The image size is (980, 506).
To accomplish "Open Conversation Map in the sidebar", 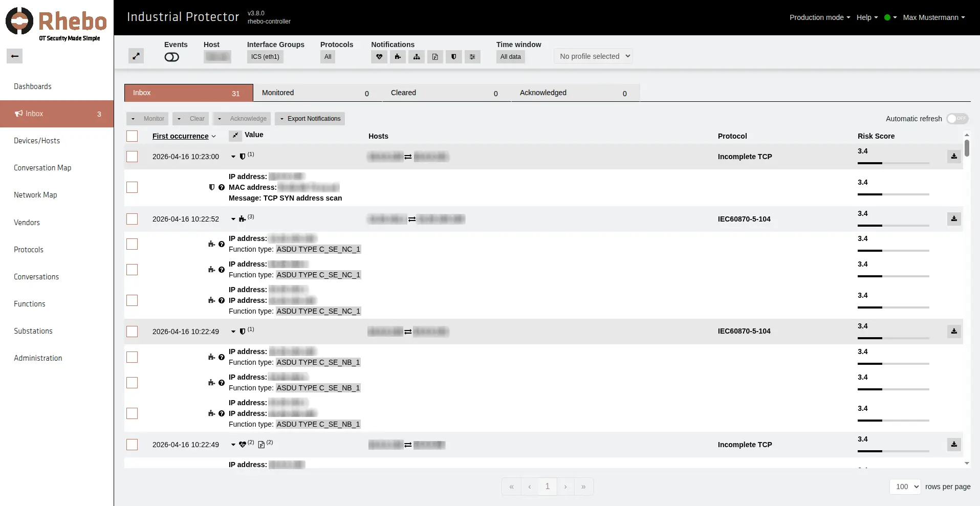I will click(x=42, y=168).
